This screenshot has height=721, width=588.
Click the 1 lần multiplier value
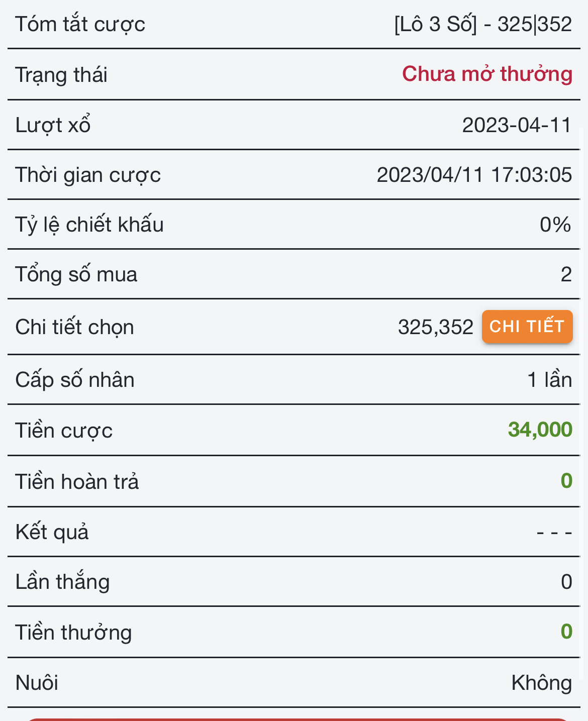coord(549,380)
